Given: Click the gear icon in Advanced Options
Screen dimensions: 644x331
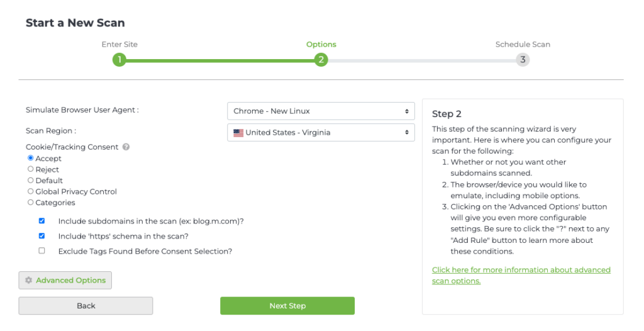Looking at the screenshot, I should (28, 281).
